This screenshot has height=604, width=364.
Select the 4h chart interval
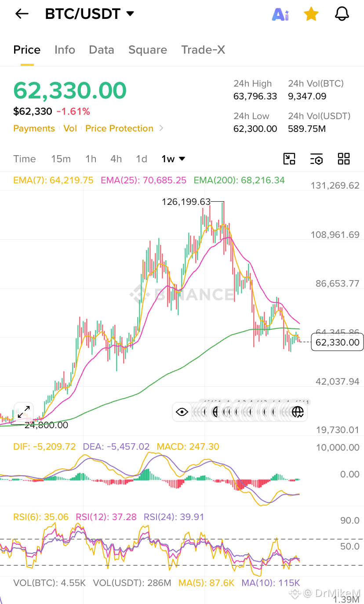[116, 159]
